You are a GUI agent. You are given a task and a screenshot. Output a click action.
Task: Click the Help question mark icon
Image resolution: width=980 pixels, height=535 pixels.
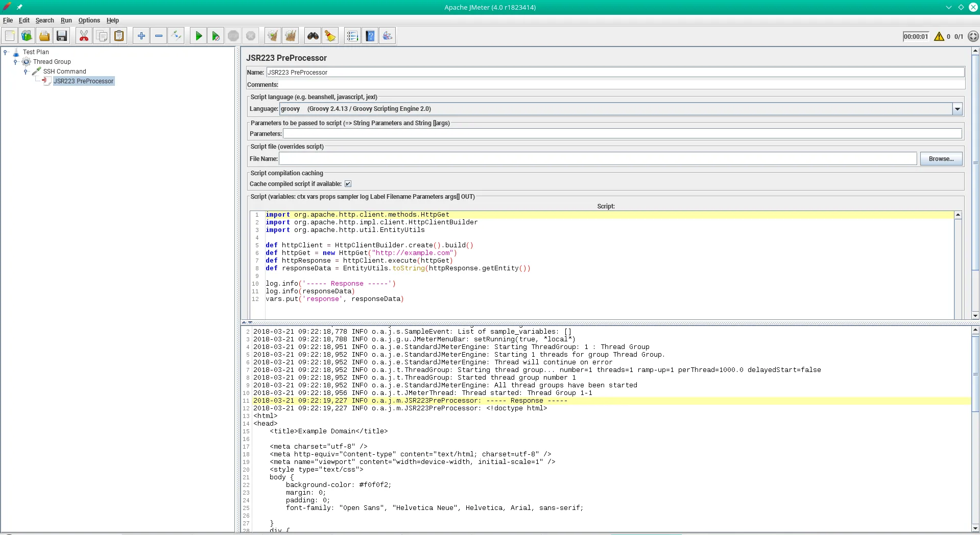coord(370,36)
